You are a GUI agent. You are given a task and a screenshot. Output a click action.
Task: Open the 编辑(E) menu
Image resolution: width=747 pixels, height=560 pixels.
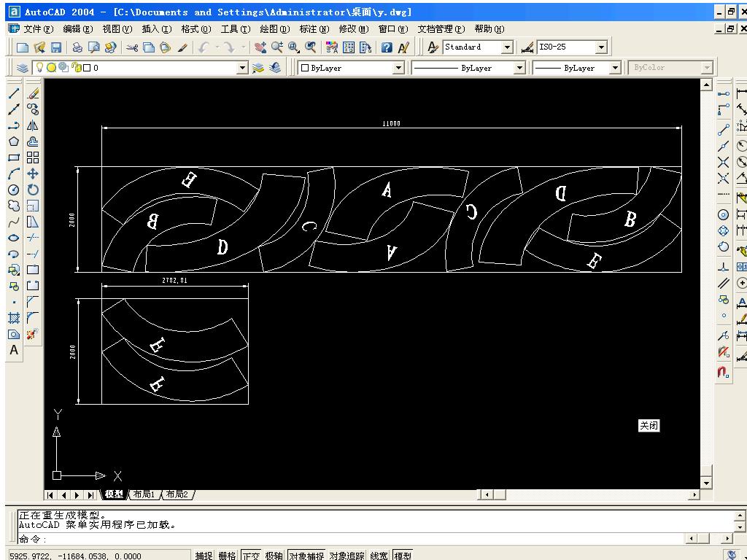(x=77, y=29)
